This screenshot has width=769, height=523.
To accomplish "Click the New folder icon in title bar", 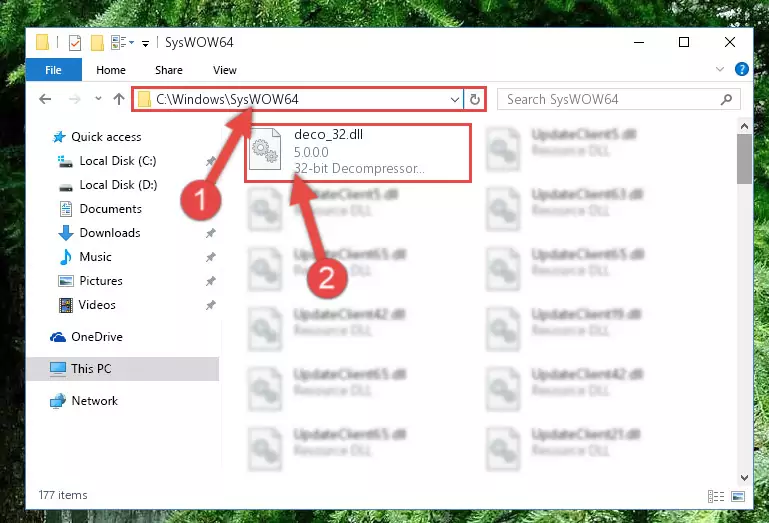I will (x=97, y=43).
